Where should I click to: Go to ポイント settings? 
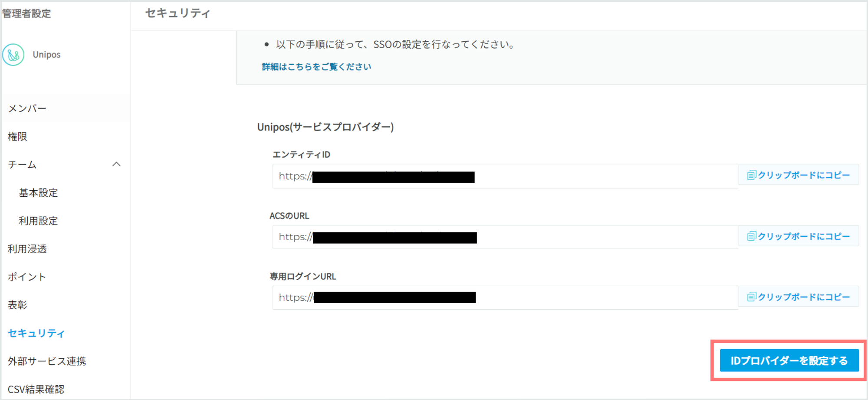tap(27, 277)
